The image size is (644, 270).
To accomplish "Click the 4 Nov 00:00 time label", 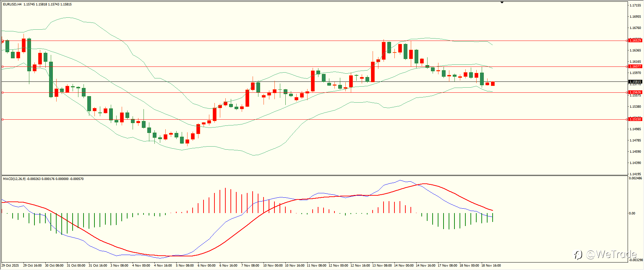I will [x=141, y=266].
